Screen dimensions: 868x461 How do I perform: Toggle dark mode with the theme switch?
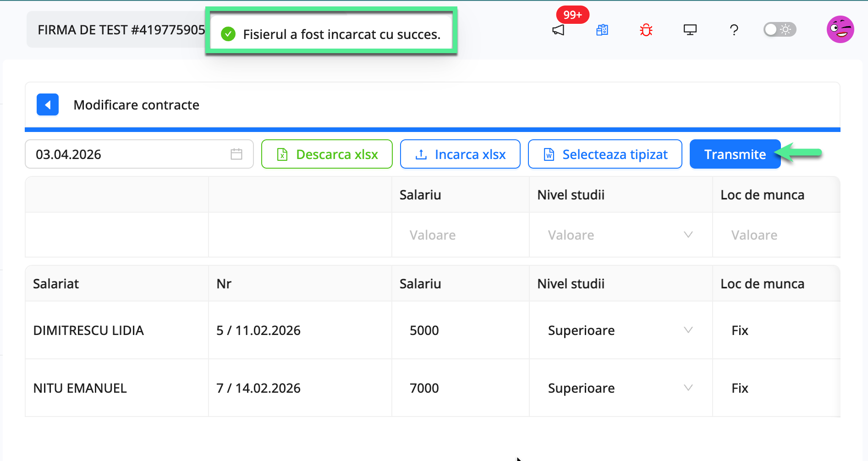pyautogui.click(x=779, y=29)
